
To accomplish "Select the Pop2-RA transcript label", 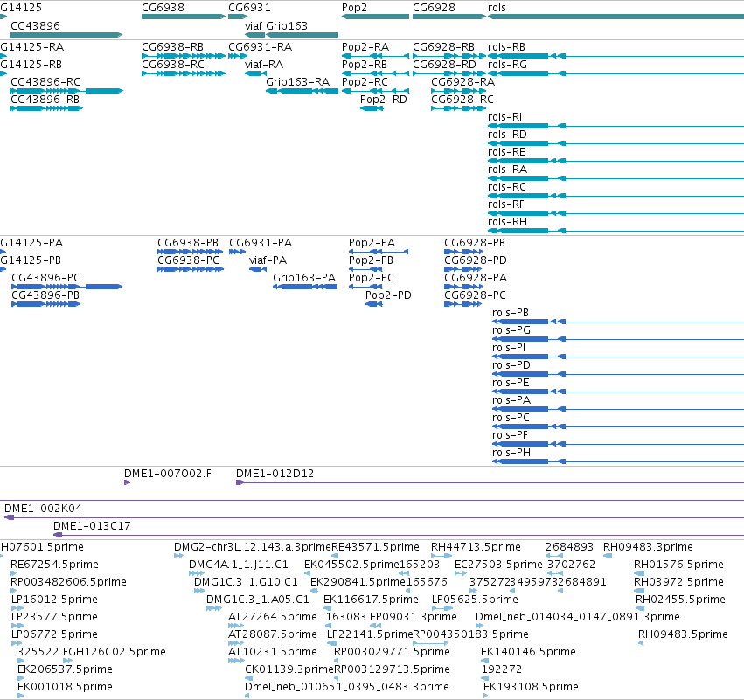I will (x=365, y=47).
